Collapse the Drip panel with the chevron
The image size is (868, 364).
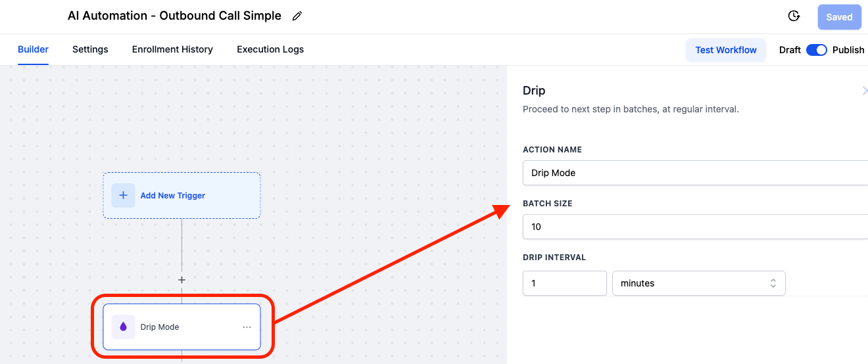pos(864,91)
